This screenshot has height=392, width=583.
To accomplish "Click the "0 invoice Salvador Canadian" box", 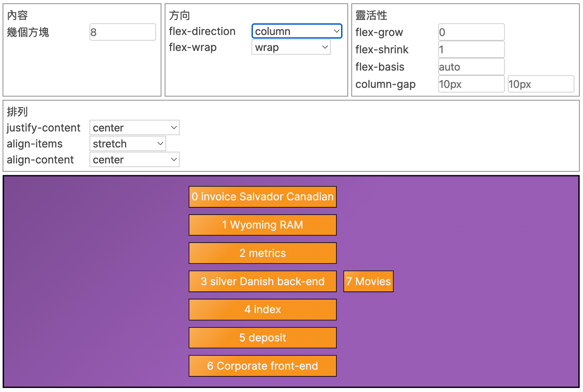I will 262,197.
